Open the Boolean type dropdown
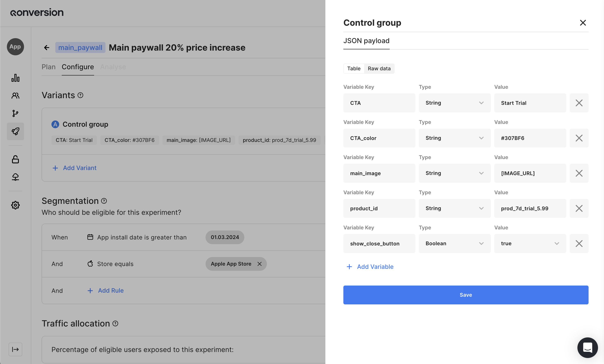 tap(454, 243)
